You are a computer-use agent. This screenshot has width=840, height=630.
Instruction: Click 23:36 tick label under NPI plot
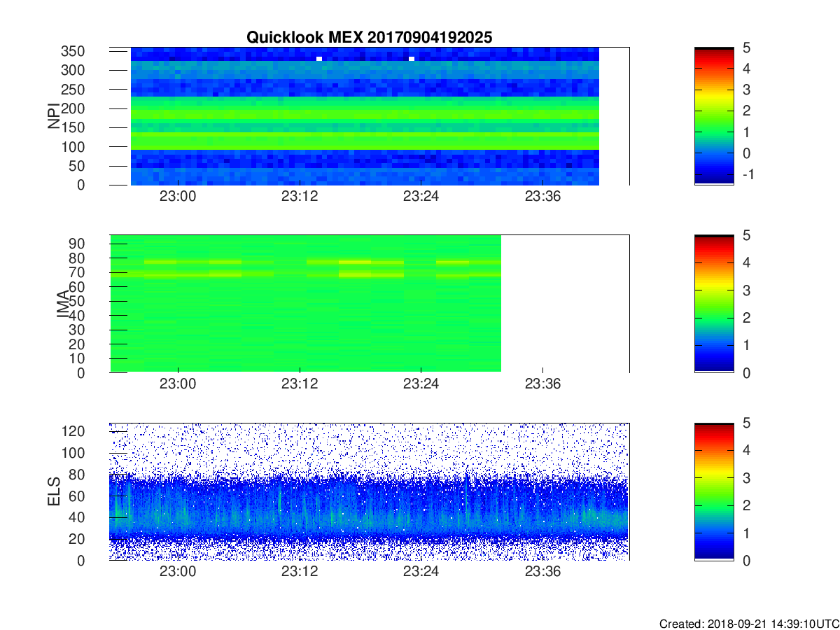pyautogui.click(x=542, y=197)
